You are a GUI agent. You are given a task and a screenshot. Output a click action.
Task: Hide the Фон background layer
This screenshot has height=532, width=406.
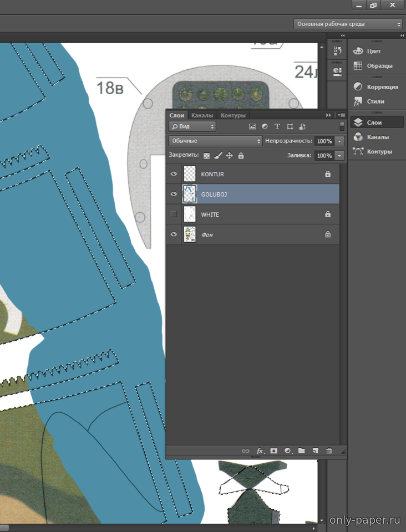point(174,234)
